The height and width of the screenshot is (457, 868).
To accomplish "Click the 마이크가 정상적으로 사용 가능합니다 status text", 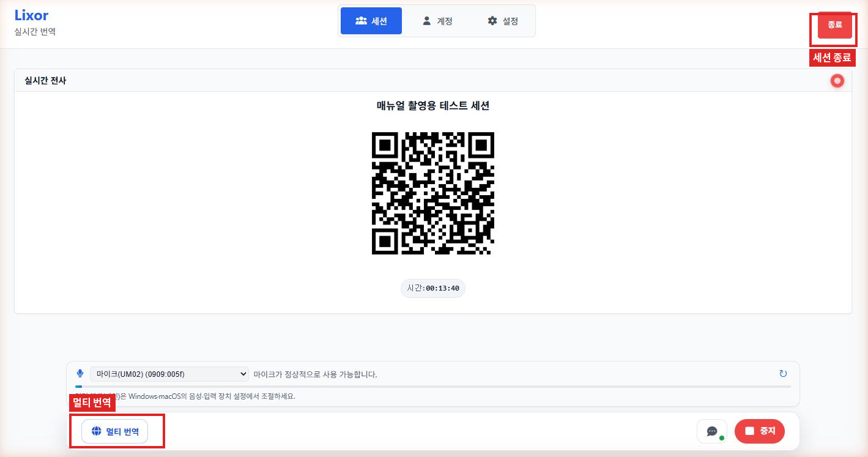I will click(x=316, y=374).
